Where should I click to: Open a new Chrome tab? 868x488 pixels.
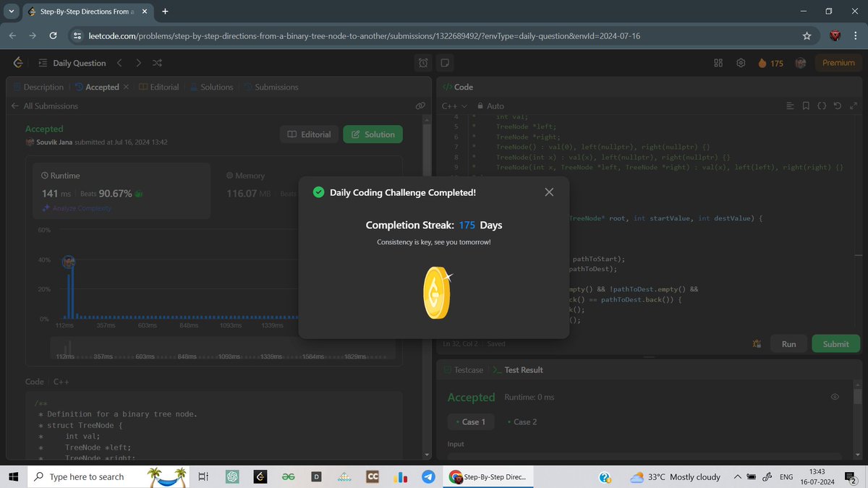pyautogui.click(x=165, y=12)
